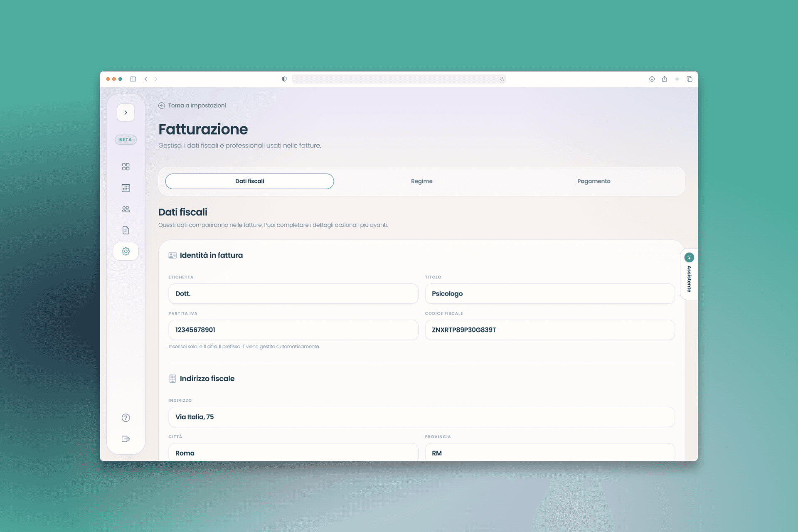The image size is (798, 532).
Task: Open the dashboard grid icon
Action: 126,167
